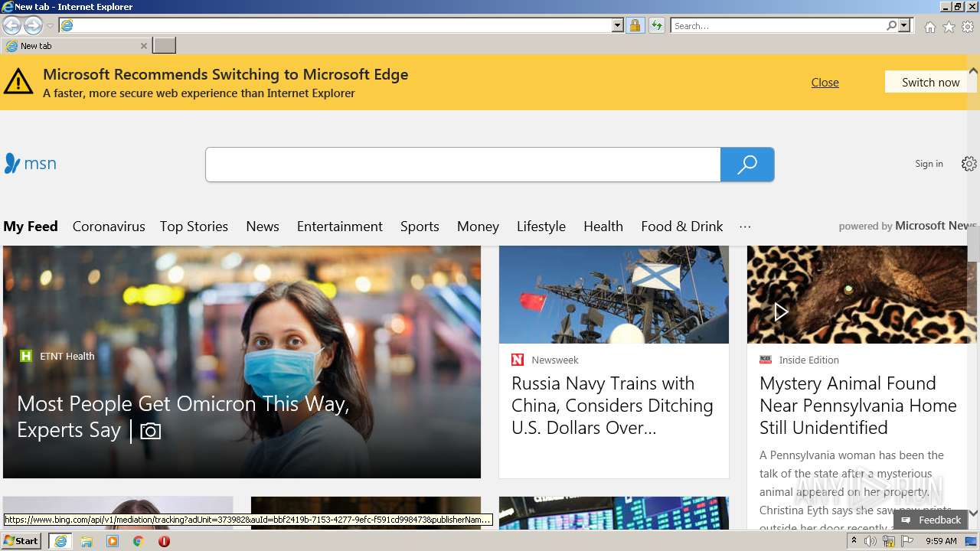The width and height of the screenshot is (980, 551).
Task: Click the Switch now button
Action: point(930,82)
